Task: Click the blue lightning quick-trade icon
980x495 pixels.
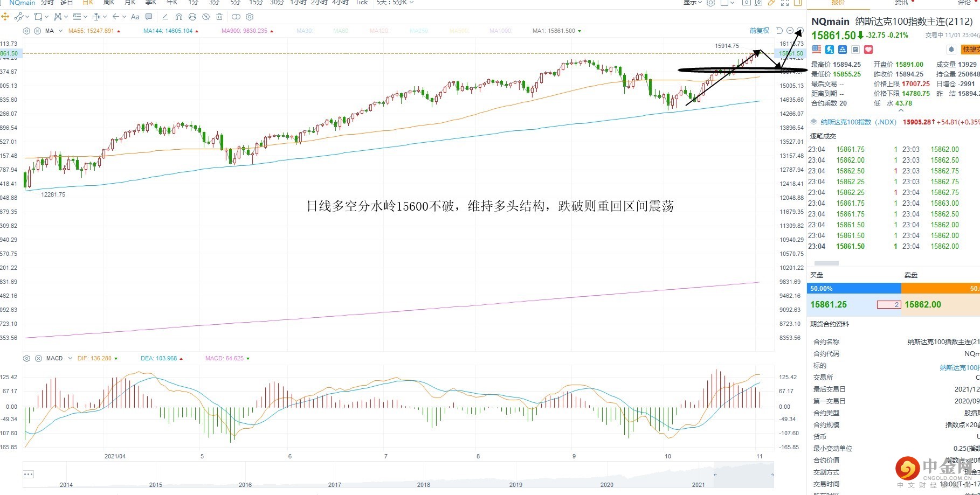Action: pos(830,50)
